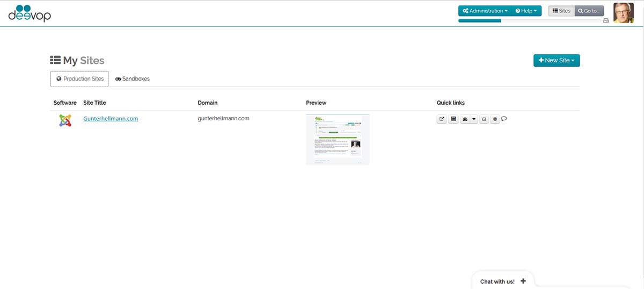This screenshot has width=644, height=289.
Task: Click the Sites button in header
Action: 561,11
